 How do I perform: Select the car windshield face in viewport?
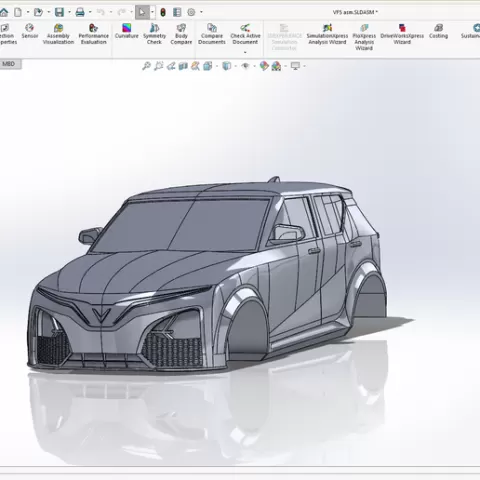[180, 225]
